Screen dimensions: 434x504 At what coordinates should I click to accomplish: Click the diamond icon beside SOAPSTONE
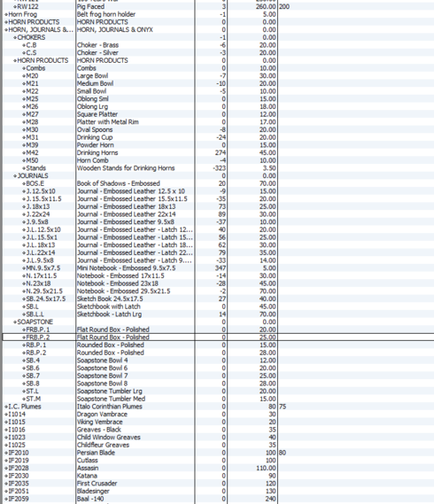click(15, 322)
